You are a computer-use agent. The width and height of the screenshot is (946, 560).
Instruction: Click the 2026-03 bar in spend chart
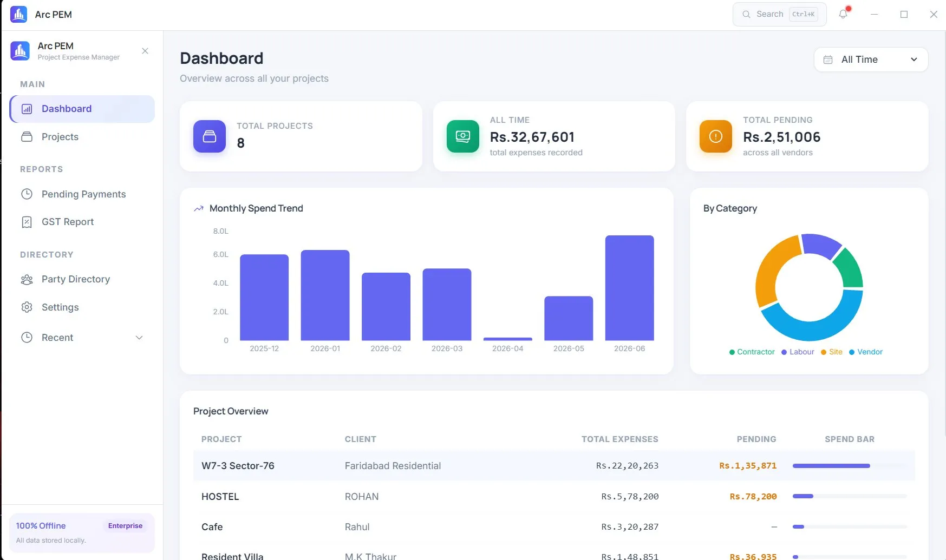(447, 304)
